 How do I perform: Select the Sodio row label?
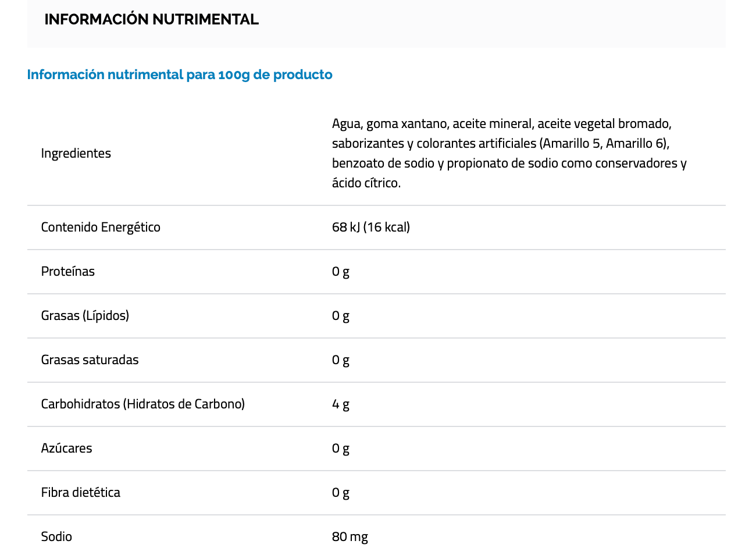coord(56,536)
